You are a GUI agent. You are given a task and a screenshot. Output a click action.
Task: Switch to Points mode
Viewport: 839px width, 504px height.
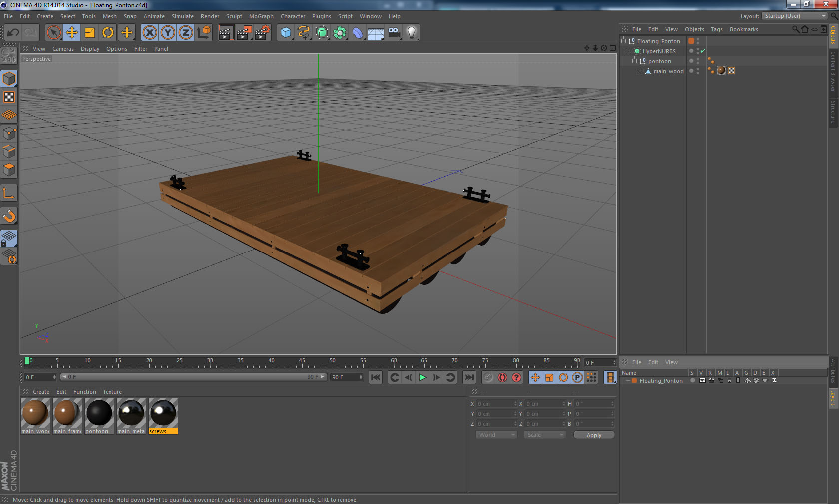pos(9,133)
